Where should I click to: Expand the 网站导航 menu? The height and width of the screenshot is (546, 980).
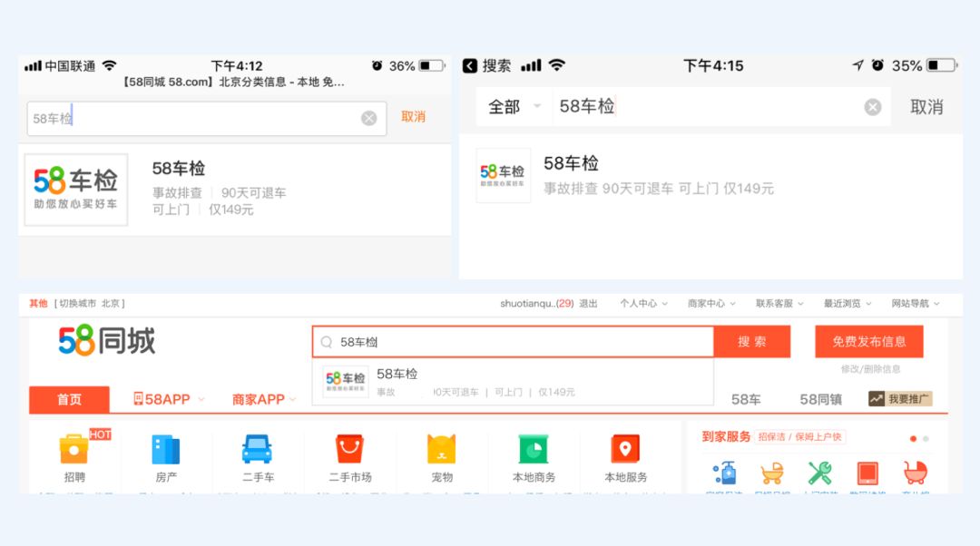pyautogui.click(x=915, y=304)
